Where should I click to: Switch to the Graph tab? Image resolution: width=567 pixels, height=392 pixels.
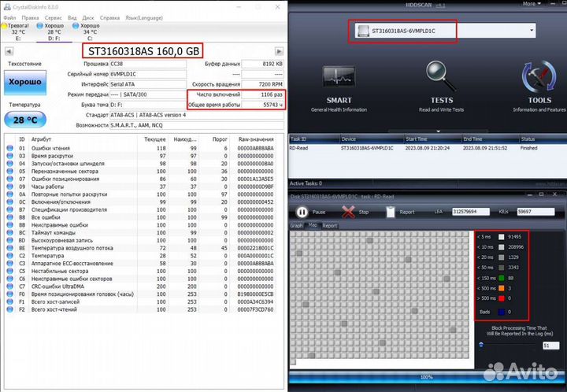[297, 225]
